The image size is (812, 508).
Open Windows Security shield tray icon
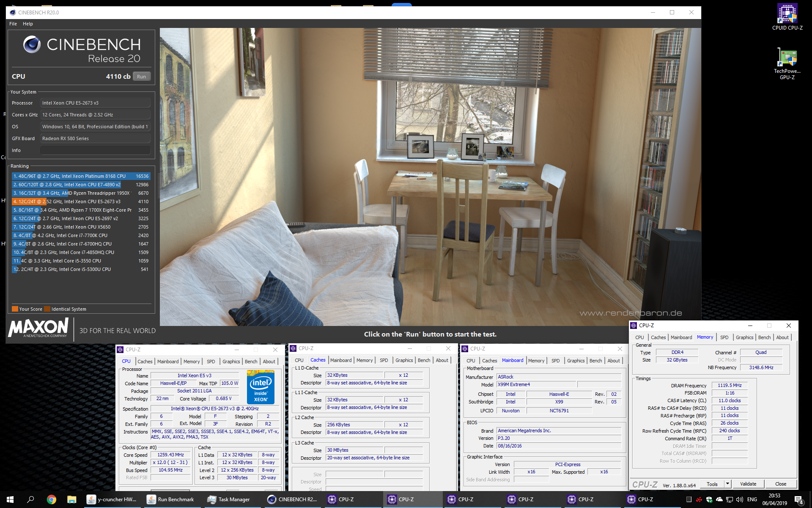(x=709, y=500)
